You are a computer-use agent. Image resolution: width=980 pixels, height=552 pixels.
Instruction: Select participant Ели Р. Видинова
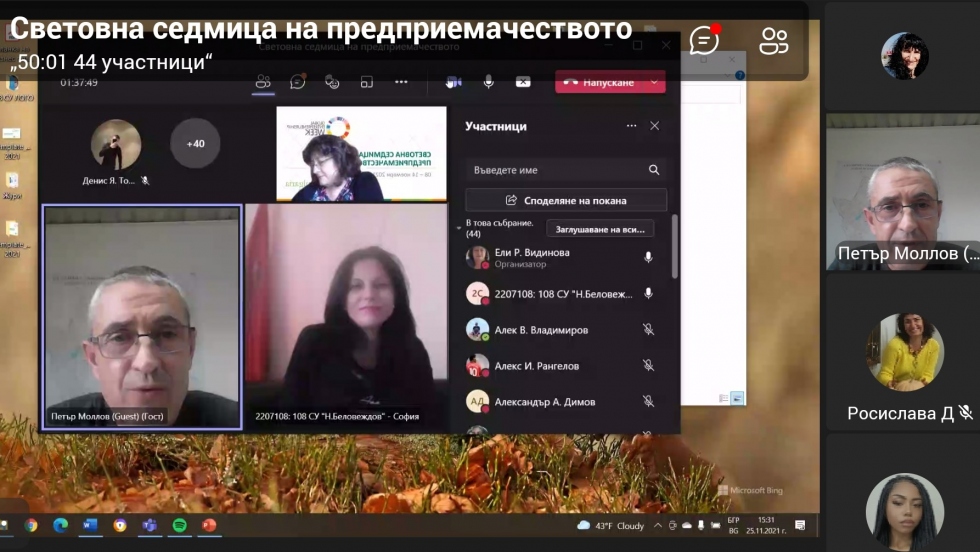[566, 258]
